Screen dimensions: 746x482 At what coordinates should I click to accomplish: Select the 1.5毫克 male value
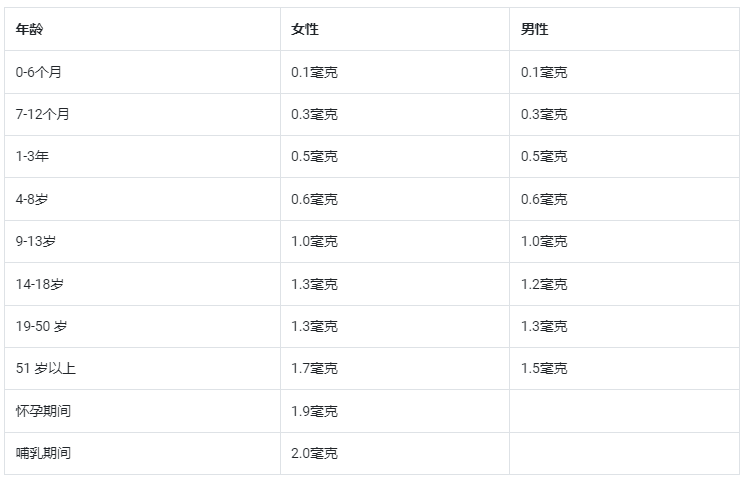(544, 368)
